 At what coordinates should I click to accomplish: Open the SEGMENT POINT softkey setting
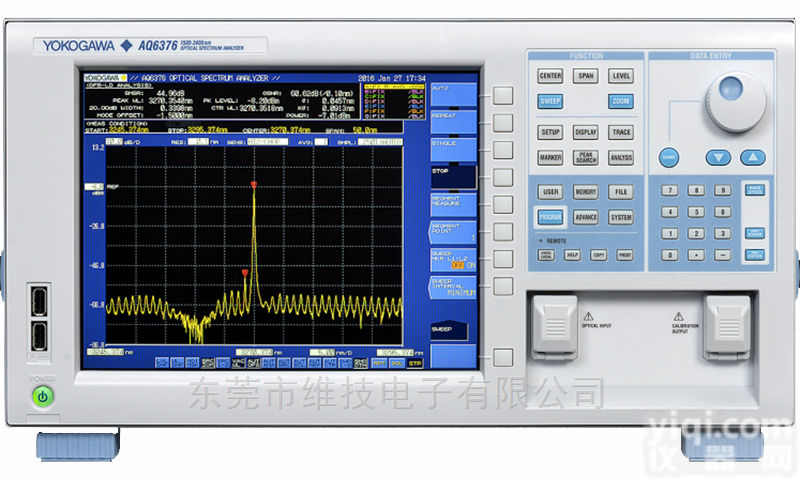[453, 231]
